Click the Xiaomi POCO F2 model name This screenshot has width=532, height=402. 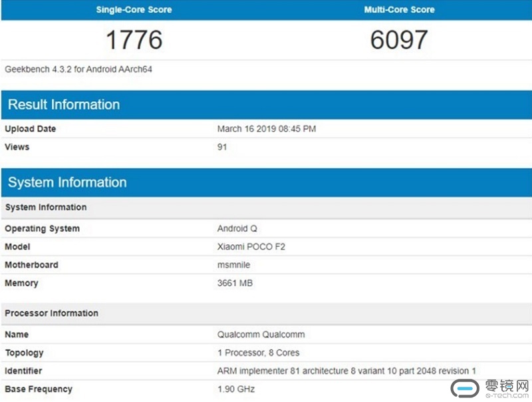point(251,247)
